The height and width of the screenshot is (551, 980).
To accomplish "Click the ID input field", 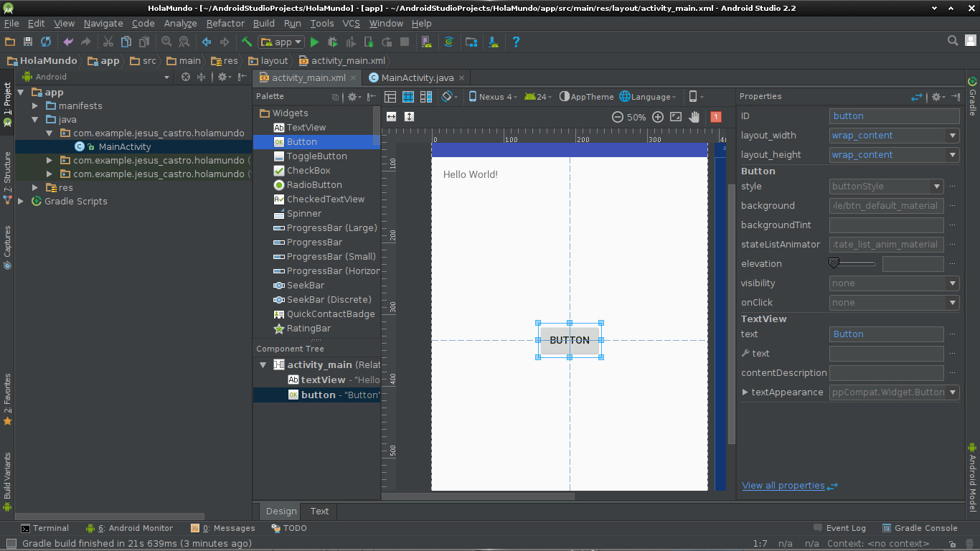I will (894, 116).
